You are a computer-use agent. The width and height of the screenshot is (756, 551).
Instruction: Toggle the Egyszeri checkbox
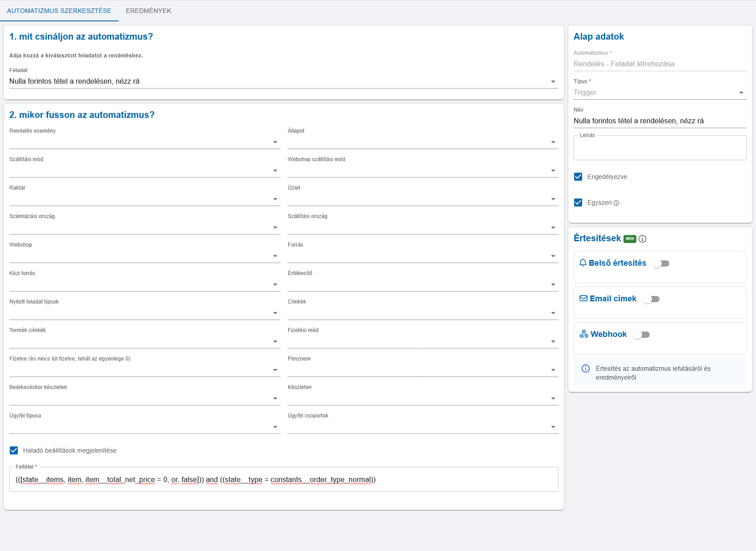pos(578,203)
